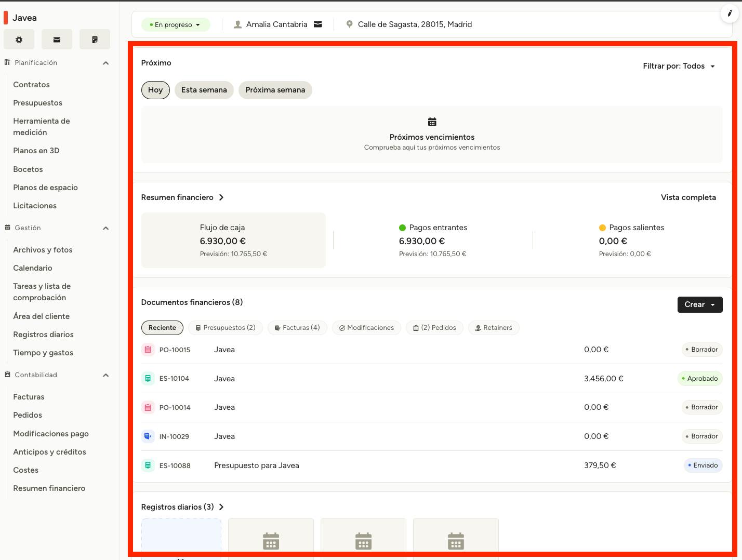
Task: Click the note icon in sidebar header
Action: [x=95, y=39]
